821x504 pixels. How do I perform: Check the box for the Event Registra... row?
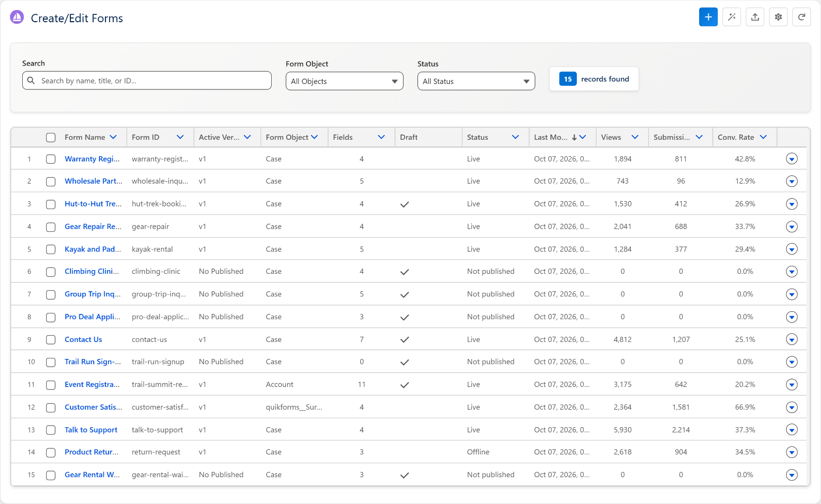pos(51,385)
